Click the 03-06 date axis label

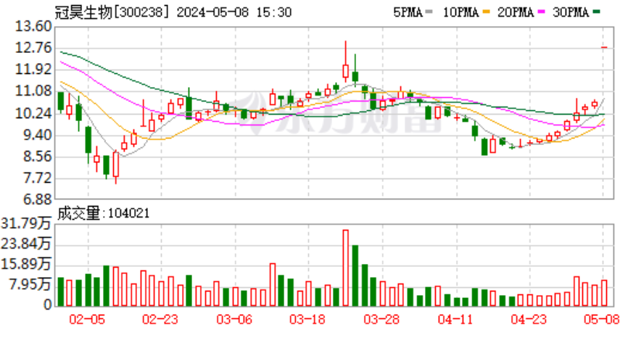click(234, 319)
